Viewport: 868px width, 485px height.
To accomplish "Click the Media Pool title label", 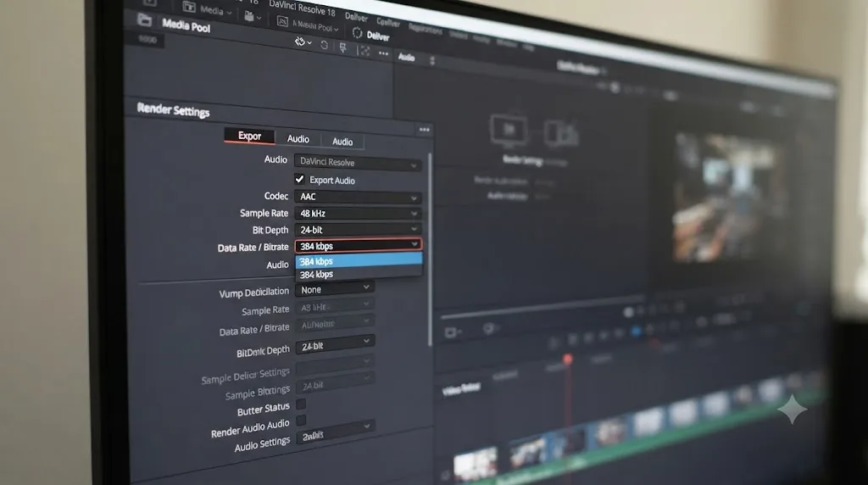I will tap(186, 25).
